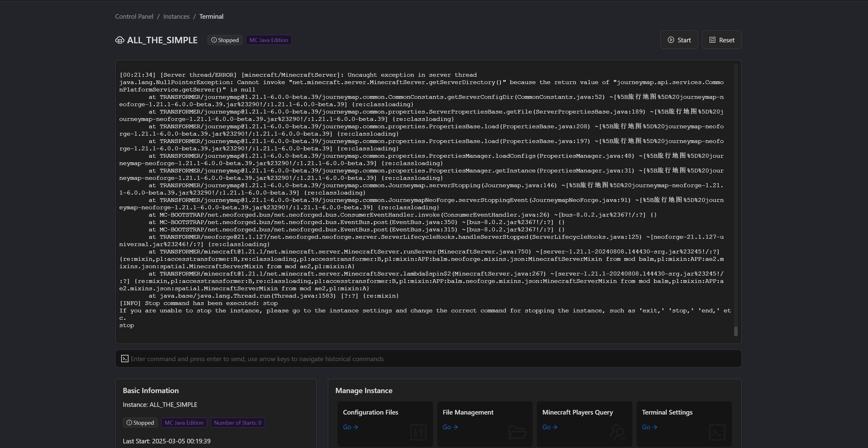Open Configuration Files via Go link

[x=350, y=427]
